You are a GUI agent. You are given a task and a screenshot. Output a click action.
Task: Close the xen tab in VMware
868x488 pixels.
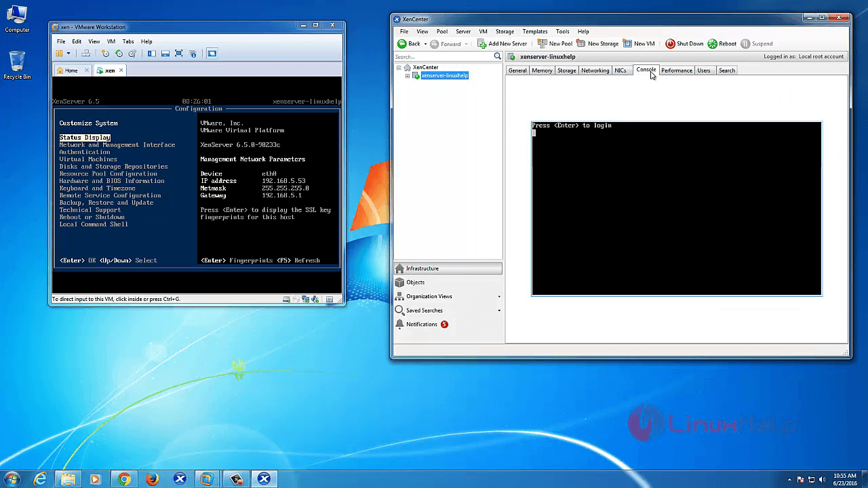[x=120, y=70]
